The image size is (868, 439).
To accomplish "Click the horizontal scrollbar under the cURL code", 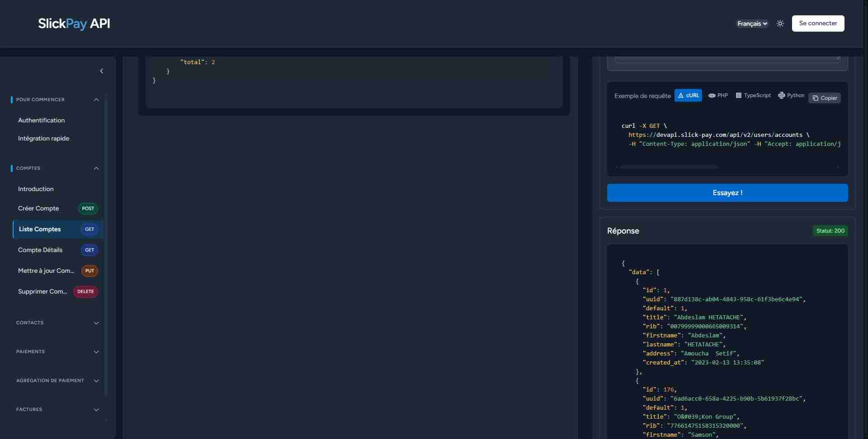I will [x=669, y=167].
